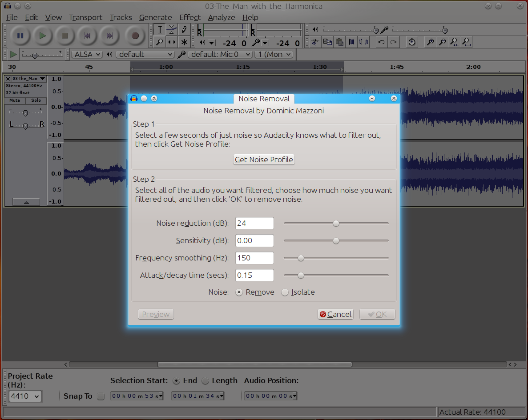Select the Selection (I-beam) tool

pos(160,30)
